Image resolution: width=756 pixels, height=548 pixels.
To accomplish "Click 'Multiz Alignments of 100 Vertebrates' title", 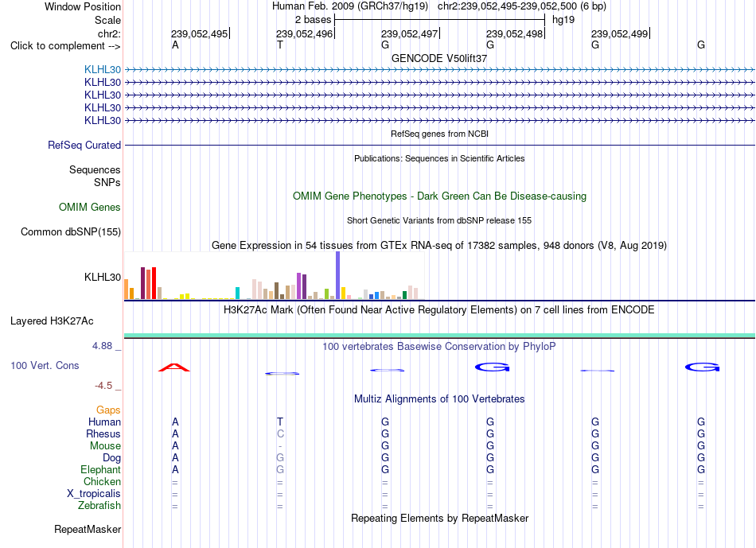I will [439, 398].
